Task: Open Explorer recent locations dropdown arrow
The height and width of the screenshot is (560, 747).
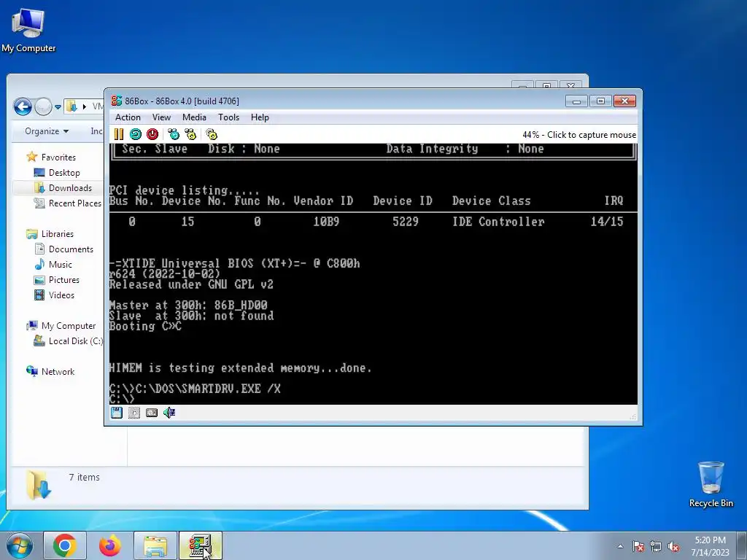Action: coord(58,107)
